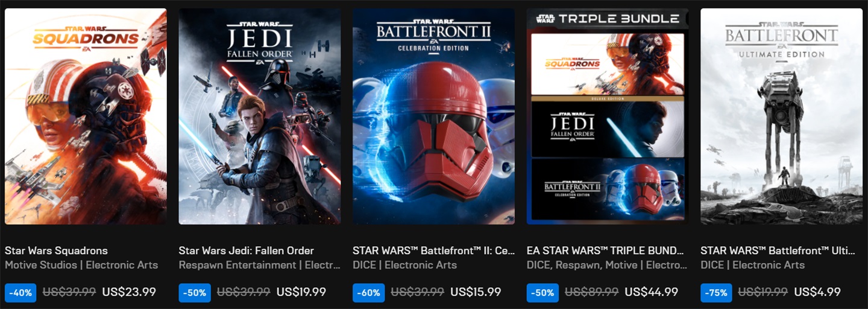Click the -50% badge under Jedi Fallen Order

[x=195, y=293]
